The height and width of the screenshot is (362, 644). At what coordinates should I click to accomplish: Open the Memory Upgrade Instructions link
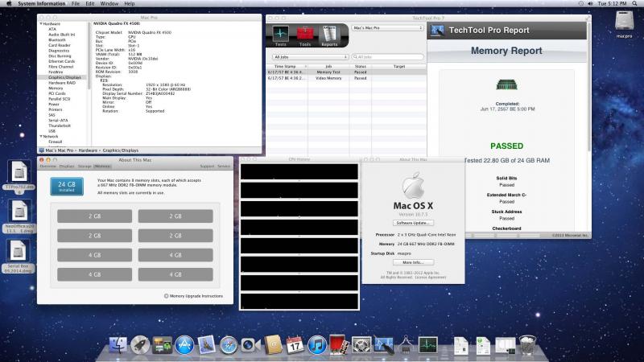click(x=196, y=296)
